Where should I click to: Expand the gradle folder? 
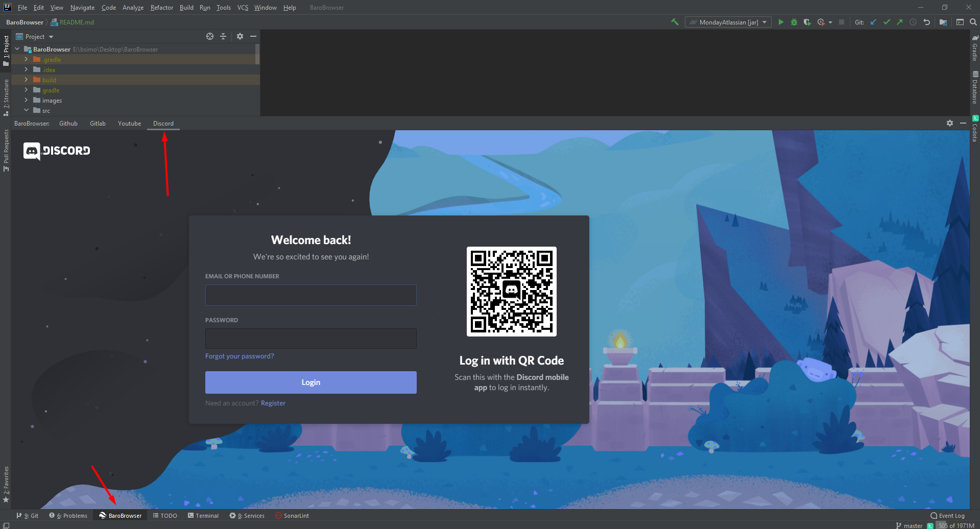click(x=26, y=90)
